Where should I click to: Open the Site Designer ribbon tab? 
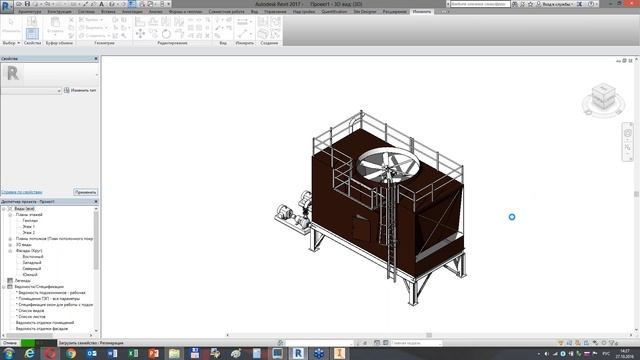click(365, 12)
